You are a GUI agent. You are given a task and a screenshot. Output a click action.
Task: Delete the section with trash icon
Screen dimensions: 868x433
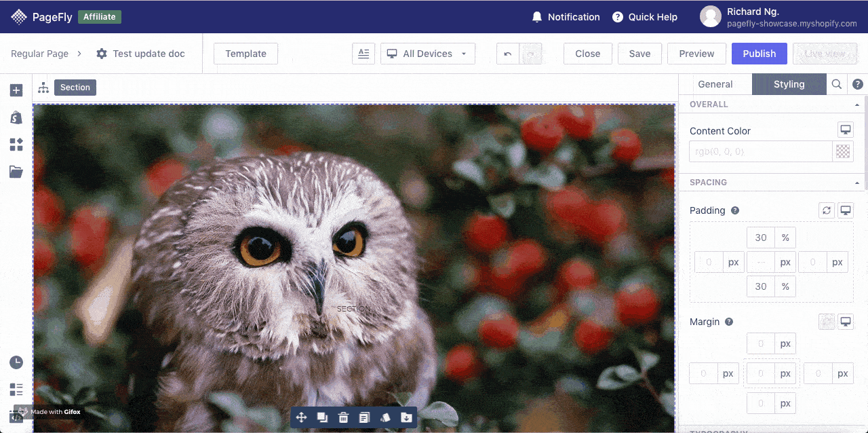343,417
